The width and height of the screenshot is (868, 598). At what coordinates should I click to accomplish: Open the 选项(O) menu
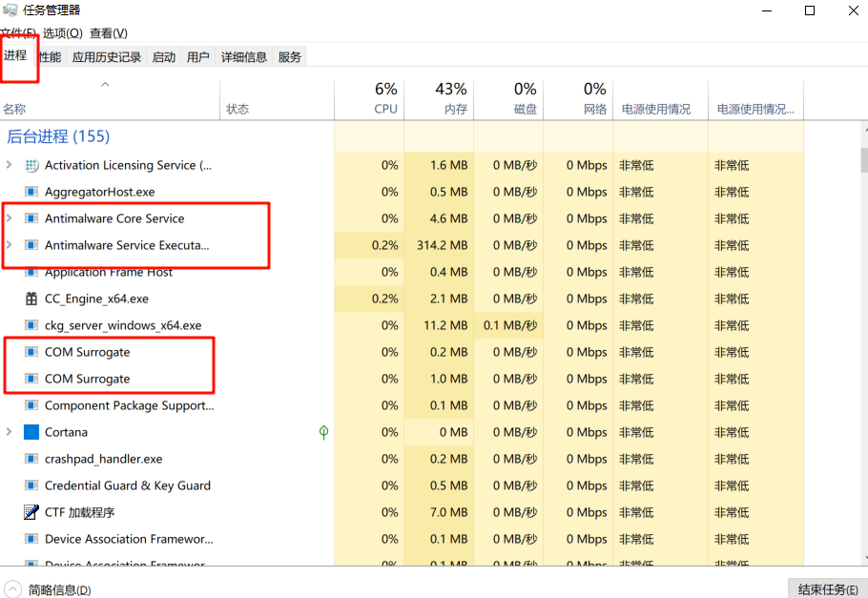tap(62, 33)
